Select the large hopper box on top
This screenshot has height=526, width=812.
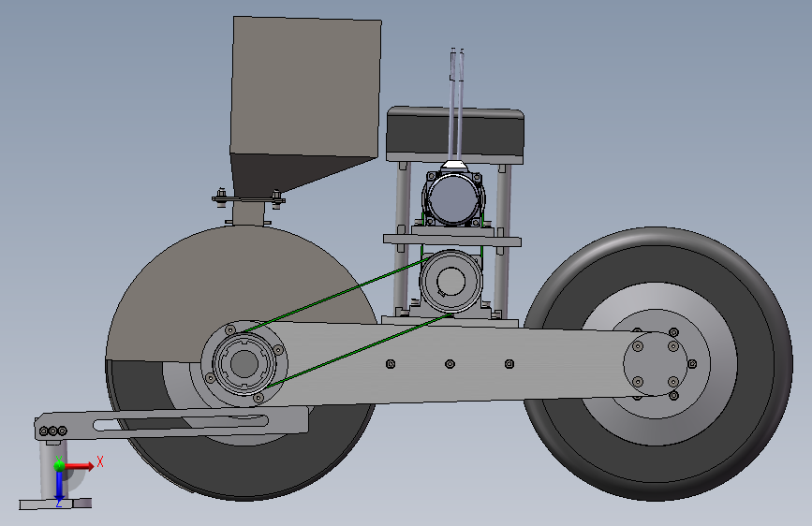tap(305, 85)
